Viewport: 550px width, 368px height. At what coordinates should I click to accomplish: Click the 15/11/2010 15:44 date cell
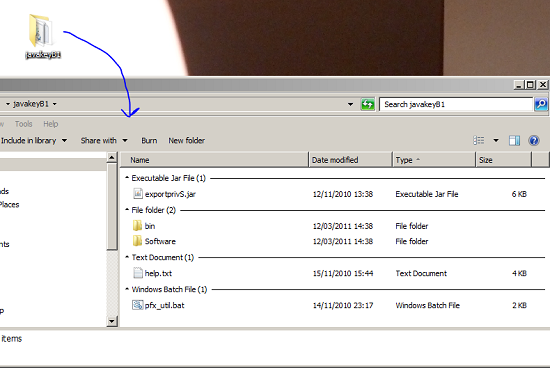pyautogui.click(x=343, y=273)
